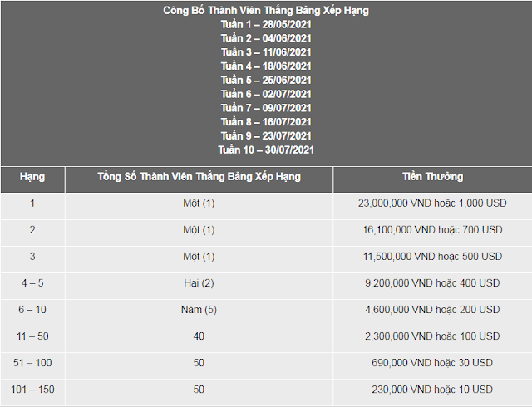Click the '2,300,000 VND hoặc 100 USD' cell
The height and width of the screenshot is (407, 532).
pyautogui.click(x=432, y=336)
